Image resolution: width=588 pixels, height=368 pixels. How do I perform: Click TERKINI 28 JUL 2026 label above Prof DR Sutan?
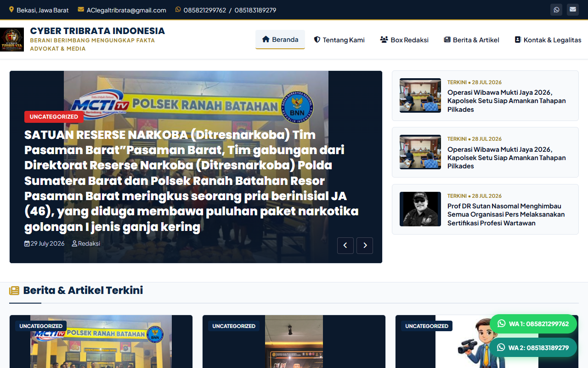475,196
